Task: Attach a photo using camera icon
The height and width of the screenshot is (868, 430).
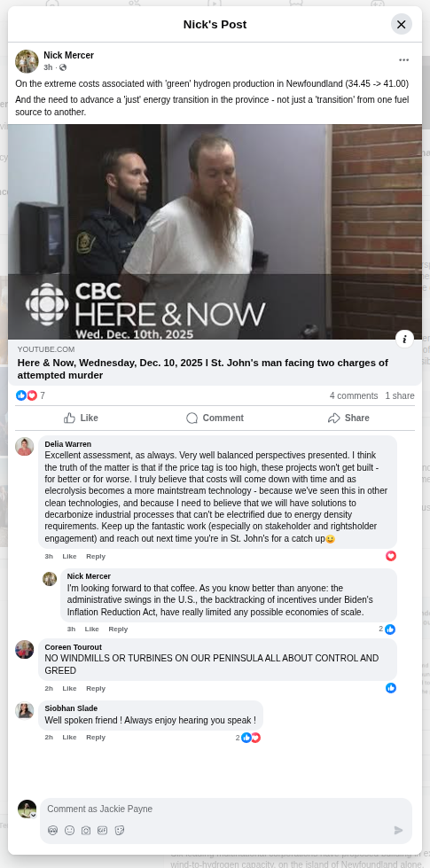Action: point(86,831)
